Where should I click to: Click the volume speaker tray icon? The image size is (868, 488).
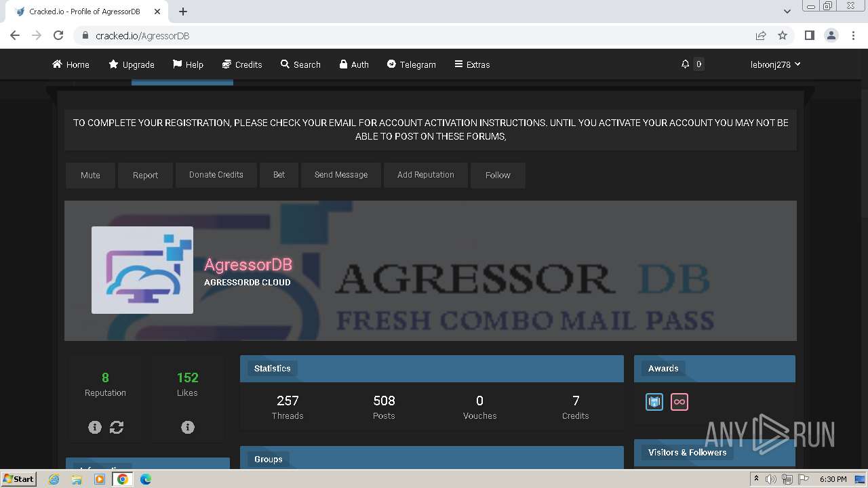click(770, 479)
